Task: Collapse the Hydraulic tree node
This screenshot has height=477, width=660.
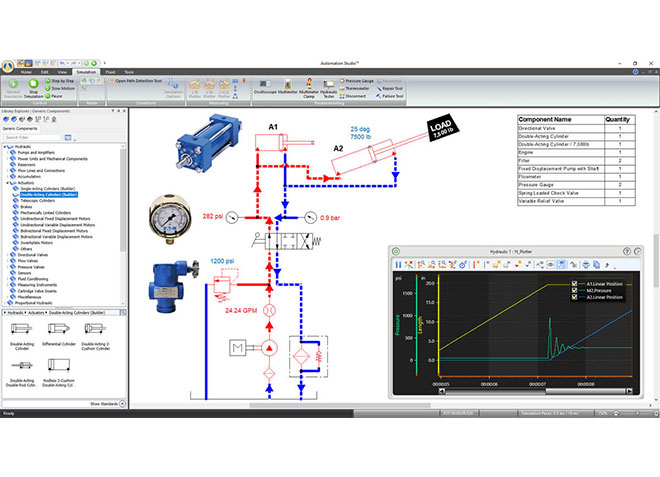Action: tap(5, 147)
